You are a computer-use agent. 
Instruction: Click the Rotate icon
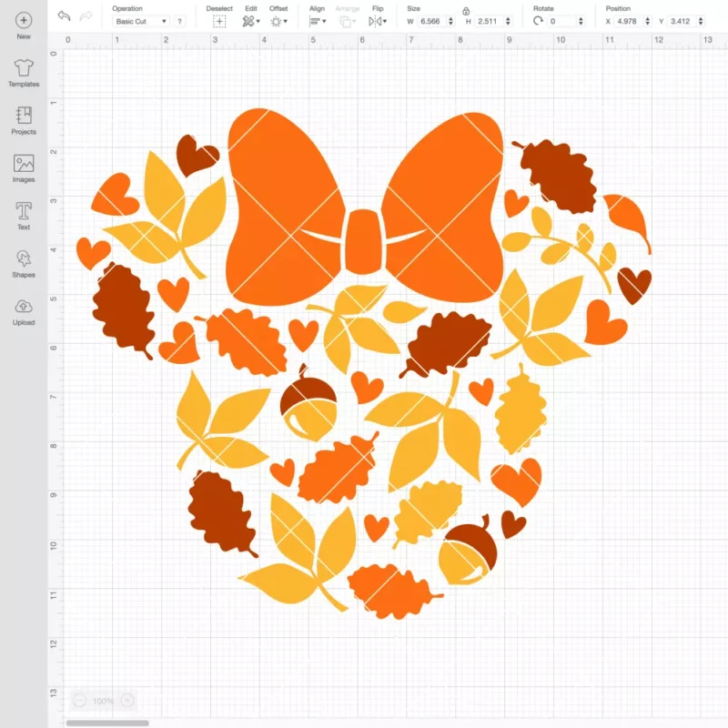pos(538,21)
